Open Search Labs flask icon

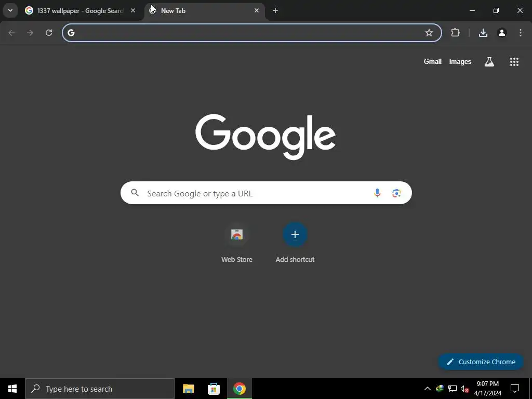[x=489, y=62]
